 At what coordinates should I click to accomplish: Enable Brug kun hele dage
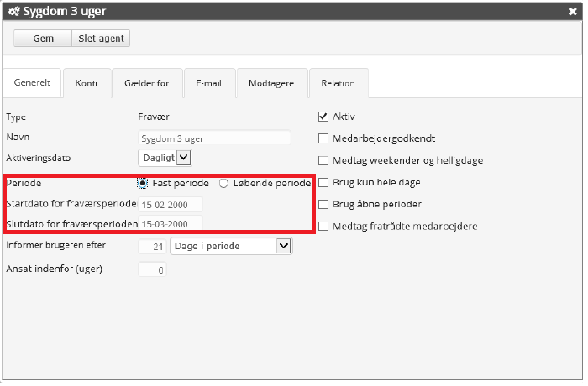(x=323, y=182)
